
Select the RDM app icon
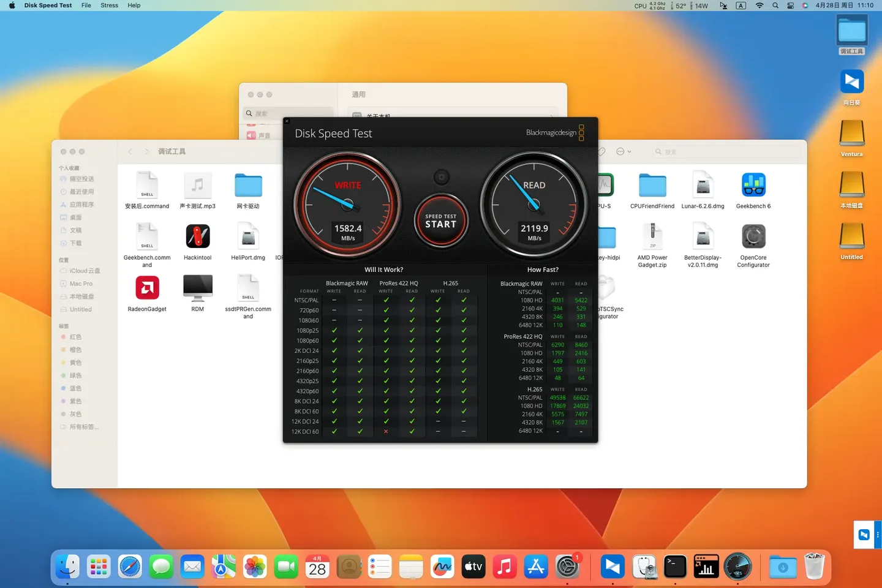point(197,287)
